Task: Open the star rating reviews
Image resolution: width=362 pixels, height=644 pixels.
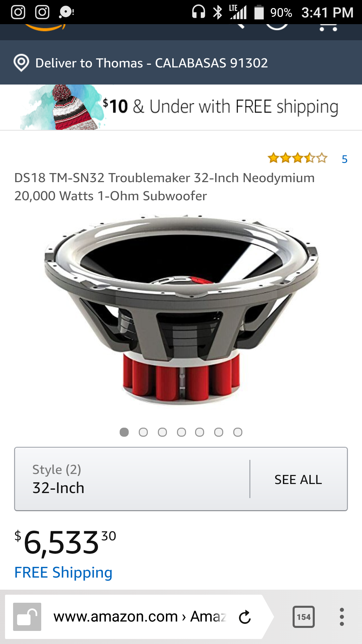Action: click(x=297, y=158)
